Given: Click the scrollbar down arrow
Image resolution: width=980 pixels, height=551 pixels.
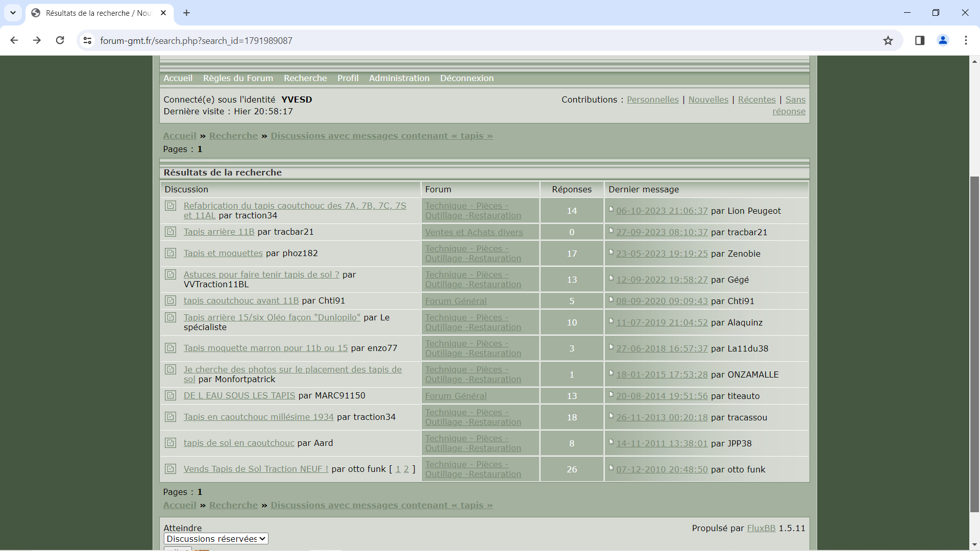Looking at the screenshot, I should (x=974, y=545).
